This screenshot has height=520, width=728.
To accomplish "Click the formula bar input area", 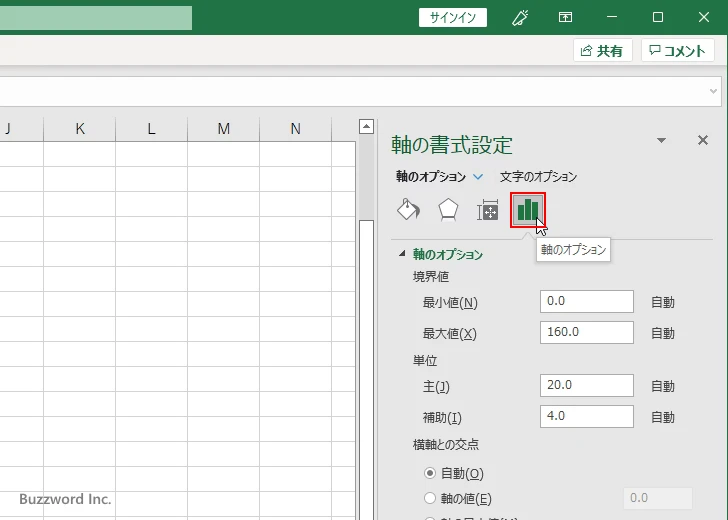I will [x=353, y=91].
